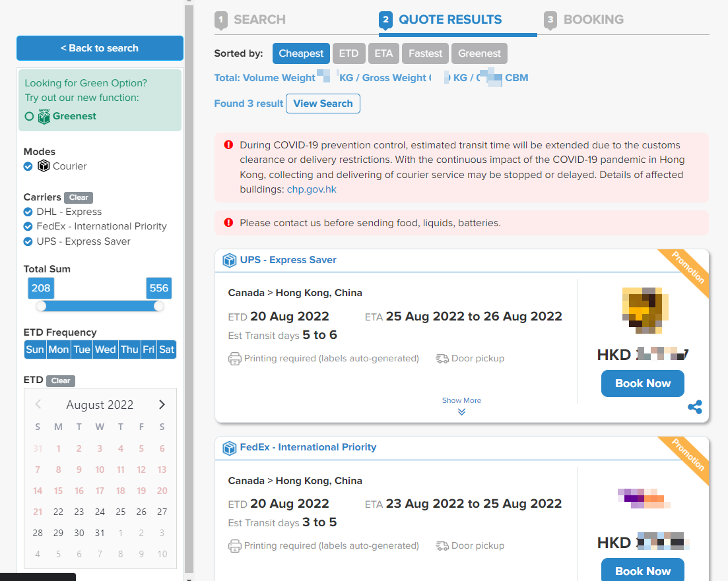The height and width of the screenshot is (581, 728).
Task: Book Now for FedEx International Priority
Action: point(643,570)
